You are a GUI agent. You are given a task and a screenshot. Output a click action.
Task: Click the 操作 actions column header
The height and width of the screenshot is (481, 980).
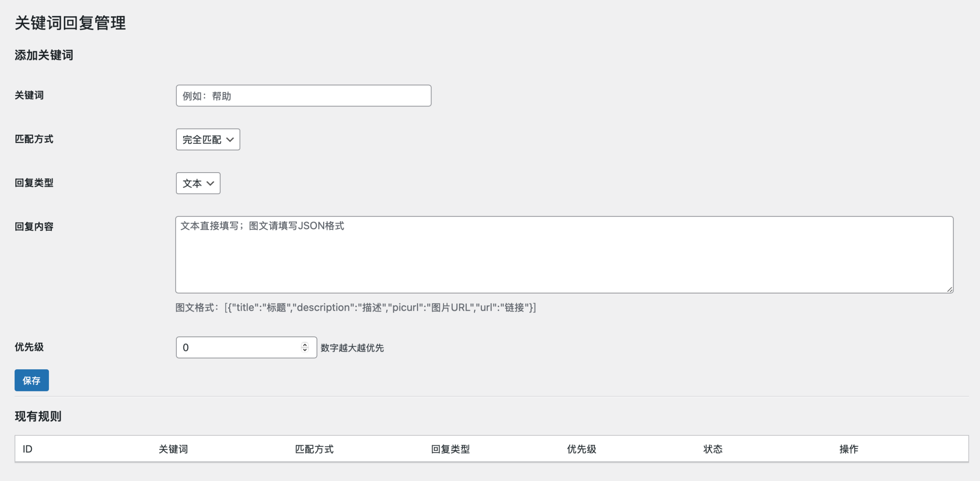click(849, 449)
